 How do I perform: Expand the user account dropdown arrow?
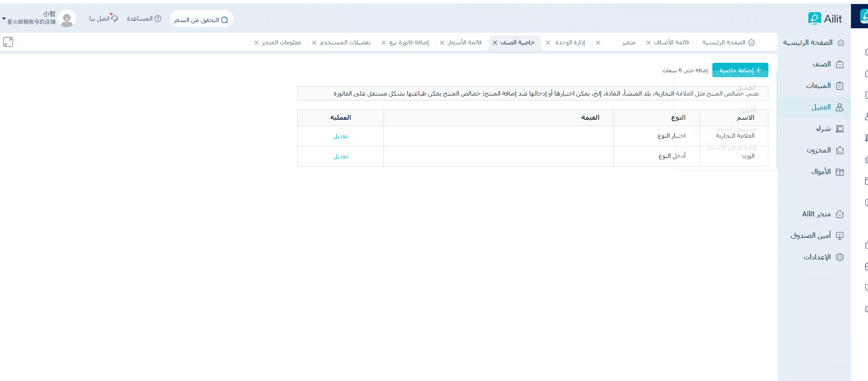click(x=4, y=19)
